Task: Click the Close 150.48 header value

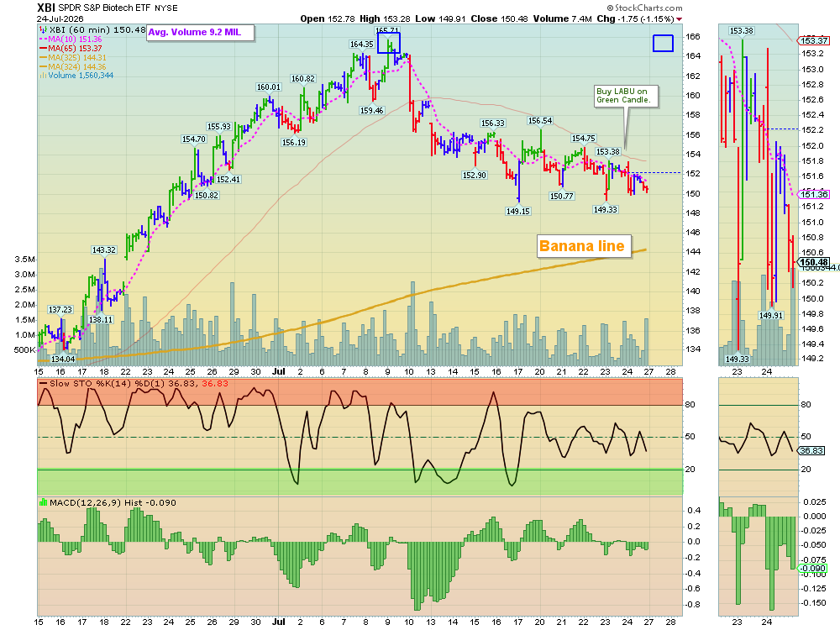Action: (x=499, y=18)
